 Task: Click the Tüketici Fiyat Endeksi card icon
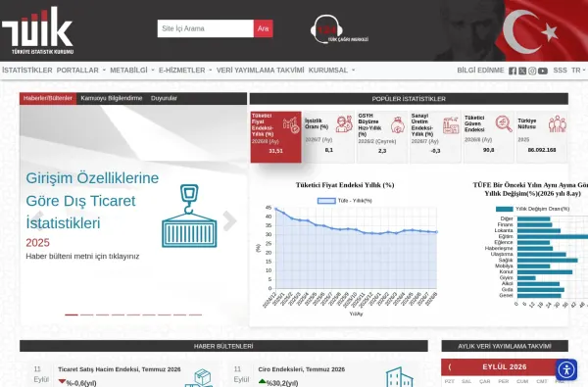pyautogui.click(x=291, y=124)
